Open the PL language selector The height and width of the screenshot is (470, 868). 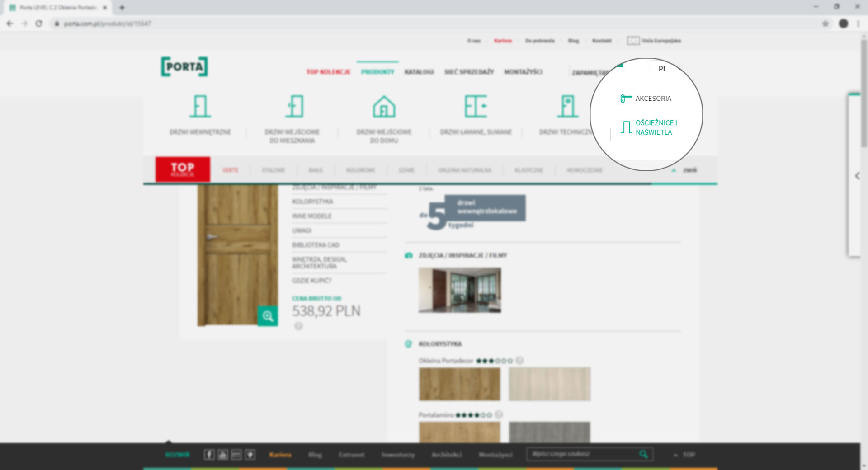[x=662, y=69]
